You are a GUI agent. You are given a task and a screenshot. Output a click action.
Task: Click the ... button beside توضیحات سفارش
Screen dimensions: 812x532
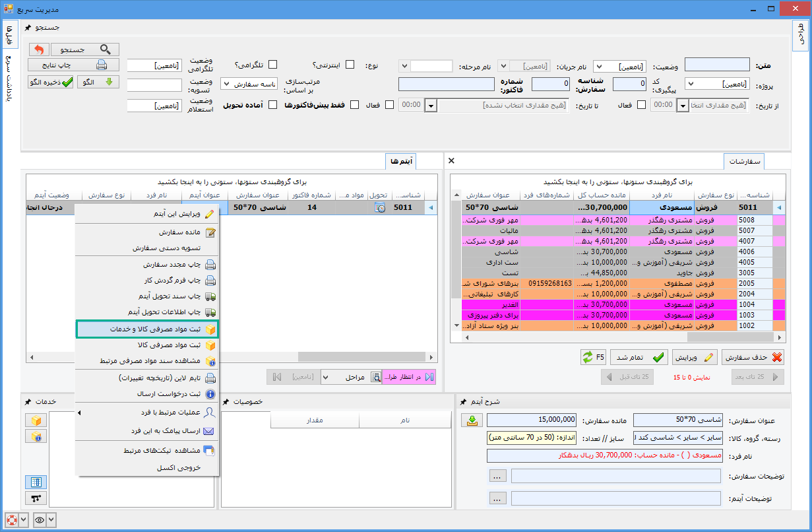pyautogui.click(x=499, y=475)
